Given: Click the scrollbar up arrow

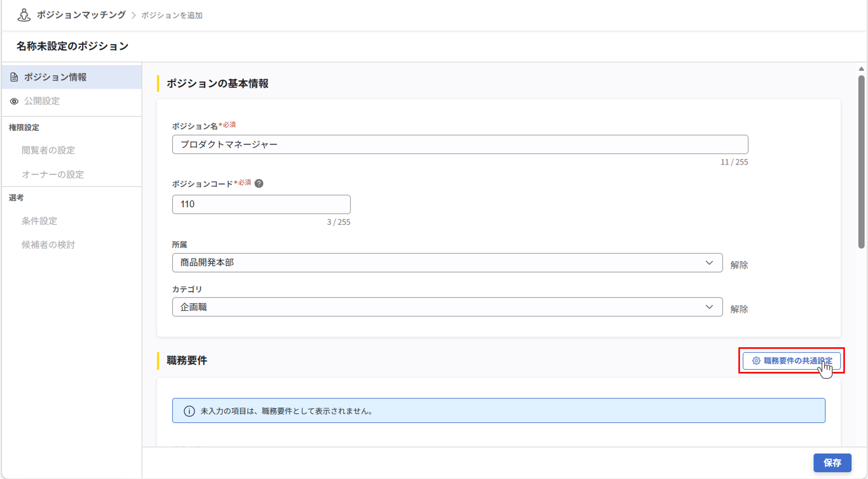Looking at the screenshot, I should click(861, 69).
